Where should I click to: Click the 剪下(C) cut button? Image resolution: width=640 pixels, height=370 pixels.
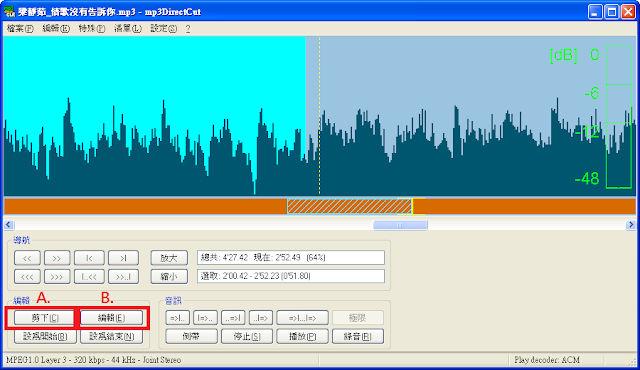pyautogui.click(x=45, y=318)
